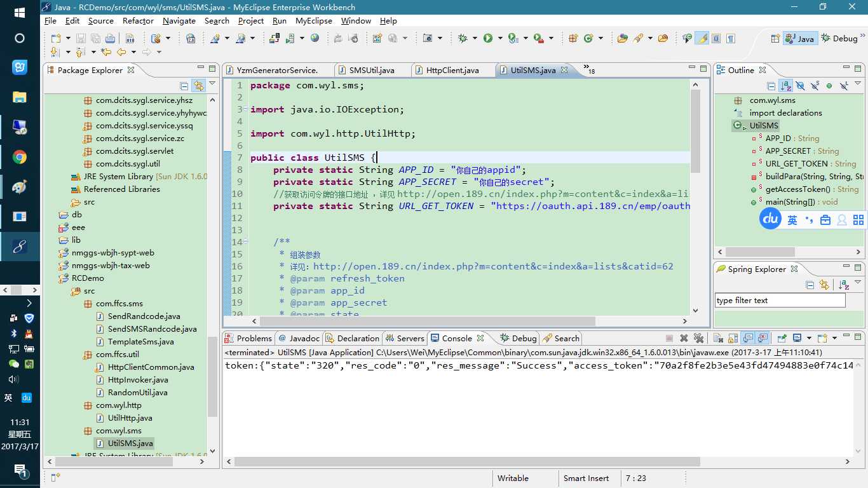The image size is (868, 488).
Task: Click Clear Console icon
Action: [718, 339]
